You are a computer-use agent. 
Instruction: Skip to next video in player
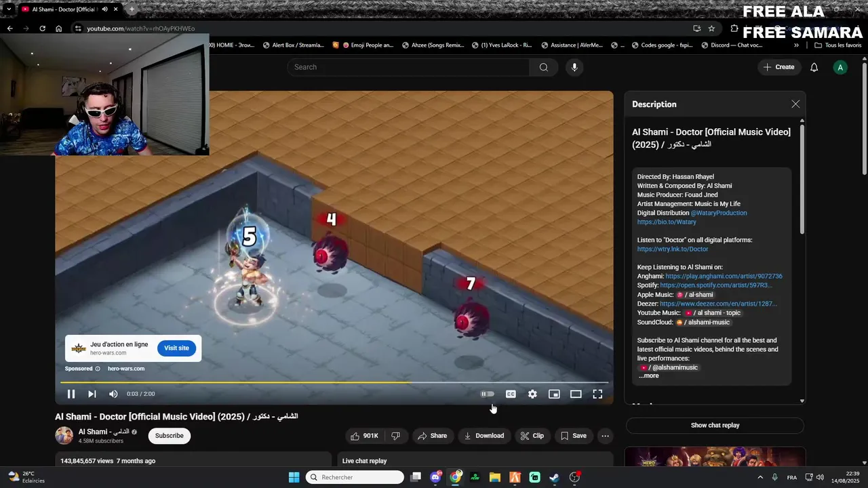92,394
